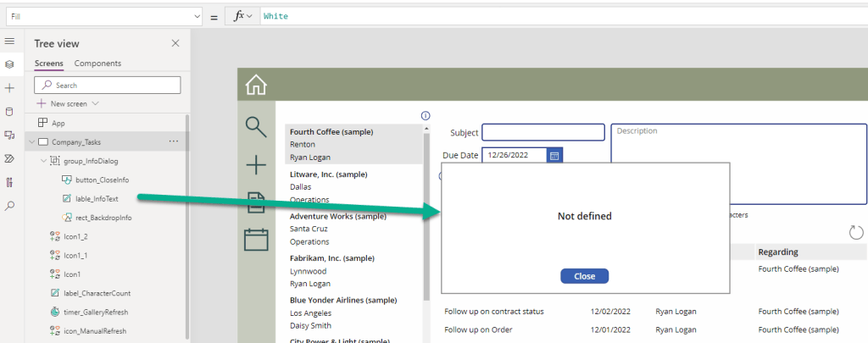This screenshot has width=868, height=343.
Task: Select Adventure Works (sample) gallery item
Action: 353,229
